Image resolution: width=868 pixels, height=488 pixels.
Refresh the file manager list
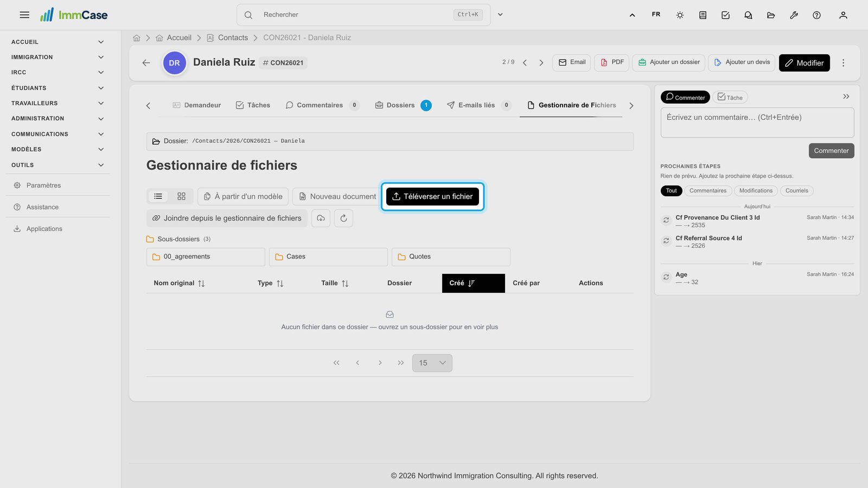click(x=343, y=218)
